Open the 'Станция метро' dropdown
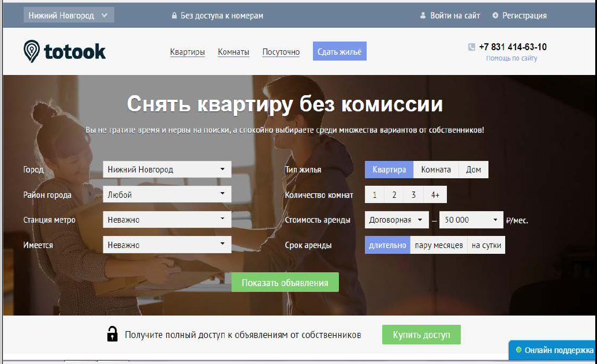The width and height of the screenshot is (597, 364). pyautogui.click(x=167, y=220)
